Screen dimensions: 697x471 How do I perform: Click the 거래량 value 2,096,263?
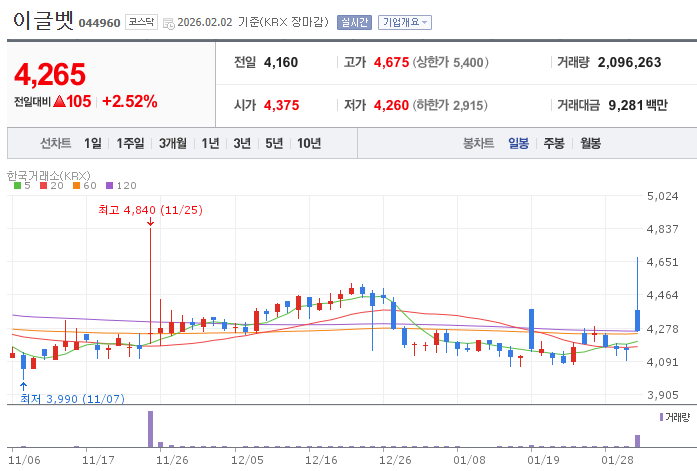click(x=629, y=62)
